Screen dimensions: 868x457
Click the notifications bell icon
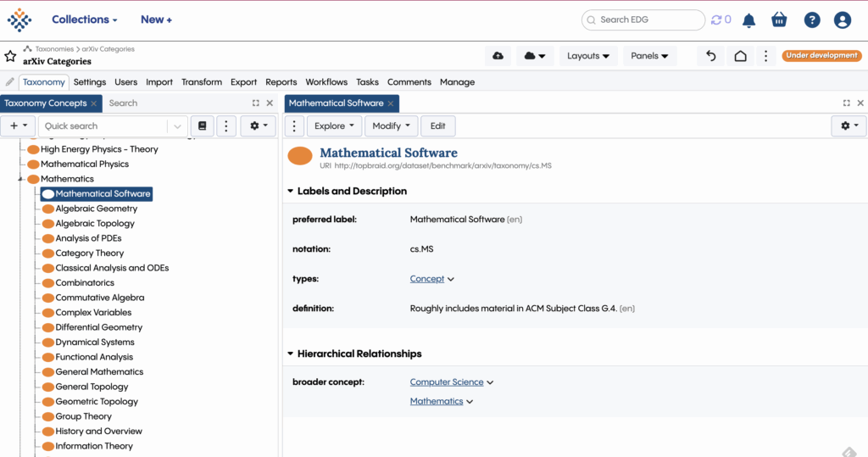(748, 20)
